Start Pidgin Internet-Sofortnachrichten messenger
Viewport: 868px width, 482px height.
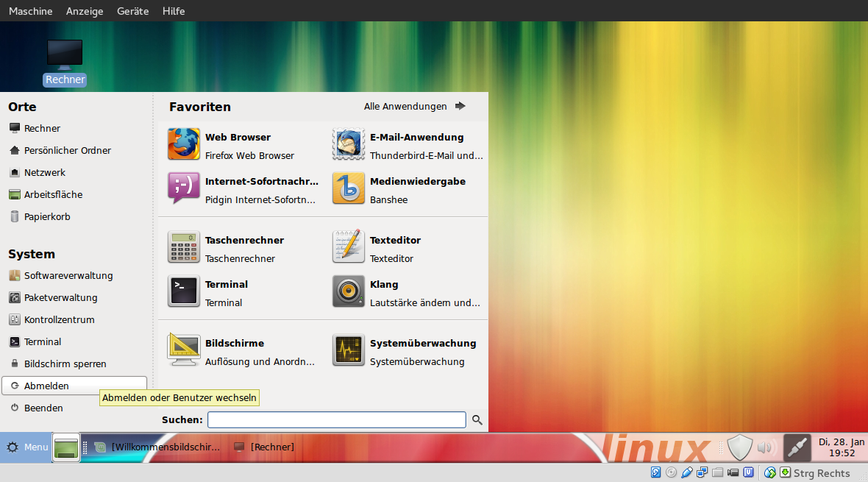(184, 188)
